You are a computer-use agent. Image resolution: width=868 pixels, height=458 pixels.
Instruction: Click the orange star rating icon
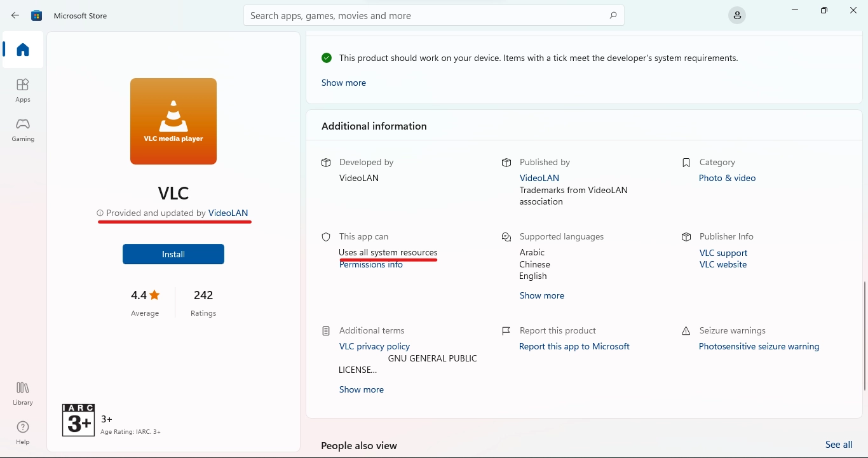[155, 295]
